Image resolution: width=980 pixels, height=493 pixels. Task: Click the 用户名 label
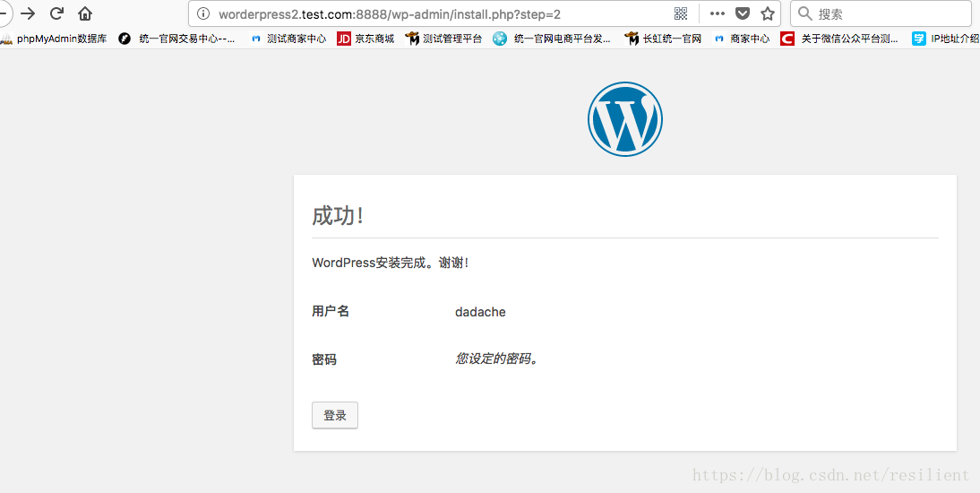point(330,311)
